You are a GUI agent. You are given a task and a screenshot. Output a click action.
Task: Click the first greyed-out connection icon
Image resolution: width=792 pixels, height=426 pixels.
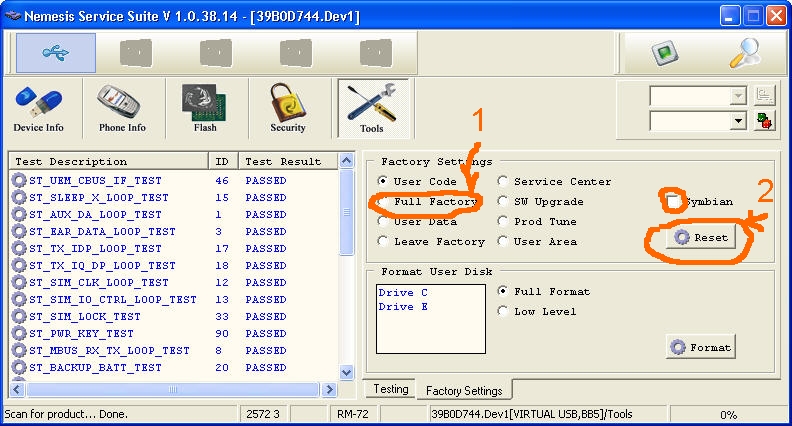click(136, 53)
